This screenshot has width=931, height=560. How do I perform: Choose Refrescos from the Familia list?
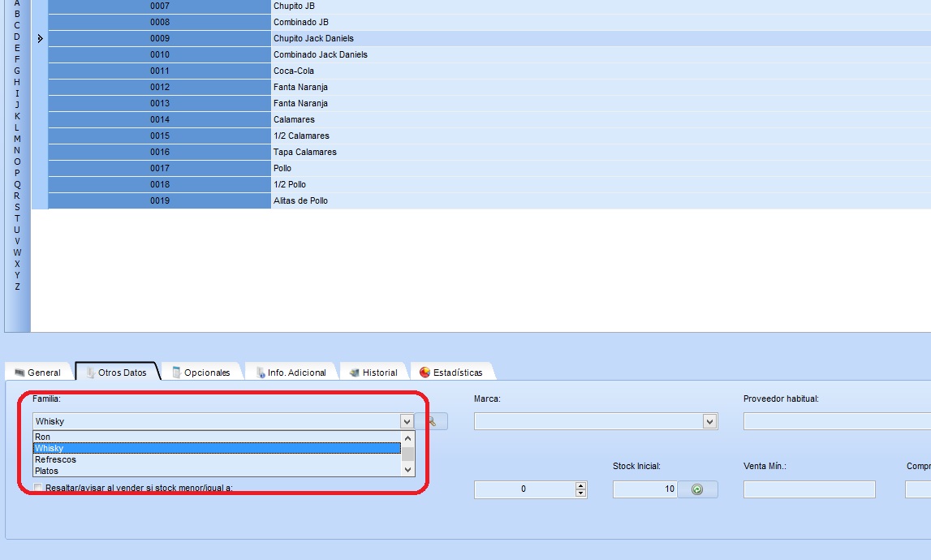217,459
